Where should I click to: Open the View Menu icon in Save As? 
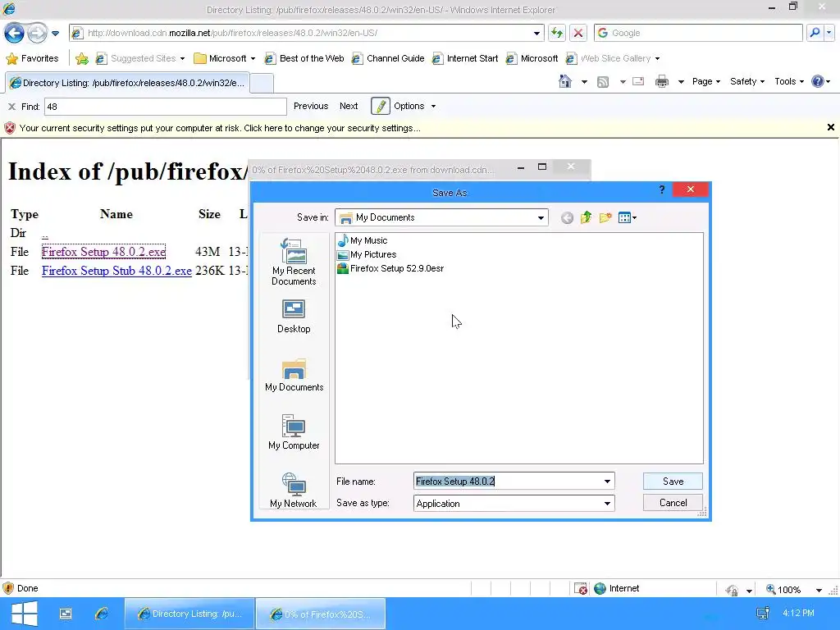pyautogui.click(x=628, y=217)
